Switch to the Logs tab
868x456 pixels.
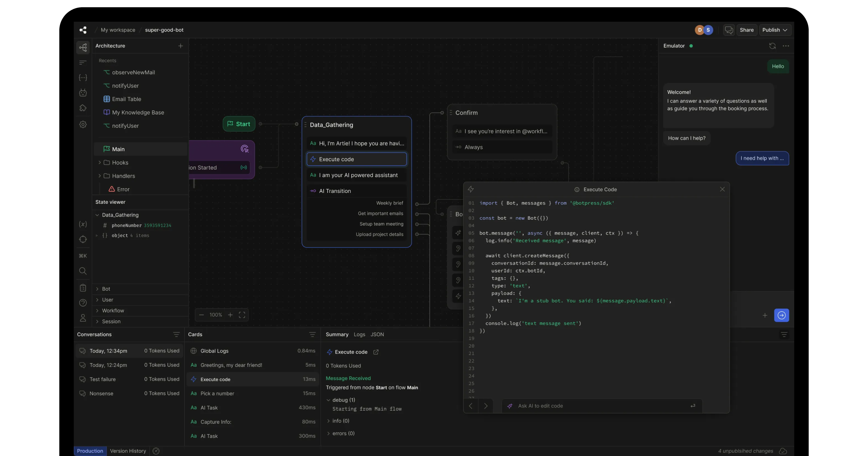click(359, 335)
